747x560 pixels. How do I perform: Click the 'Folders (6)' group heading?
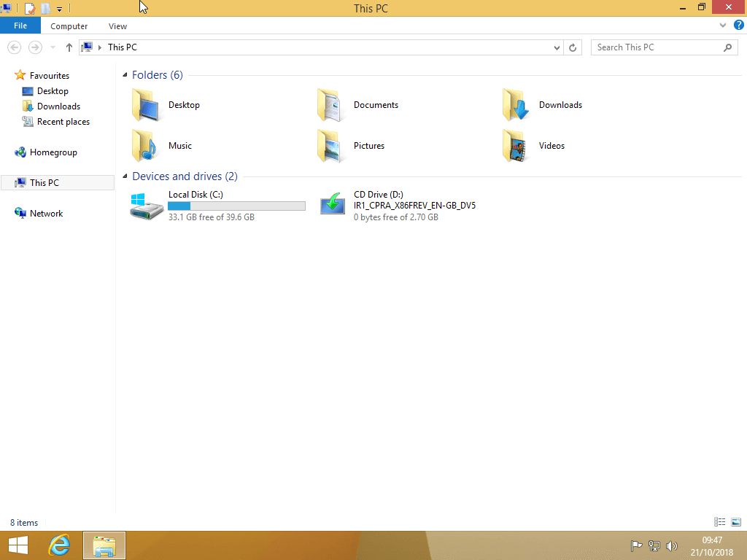(158, 75)
